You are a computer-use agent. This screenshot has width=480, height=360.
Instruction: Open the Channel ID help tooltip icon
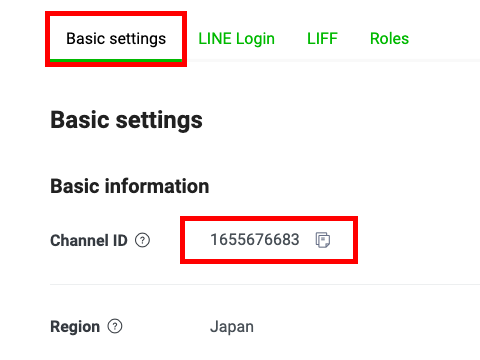(x=142, y=240)
